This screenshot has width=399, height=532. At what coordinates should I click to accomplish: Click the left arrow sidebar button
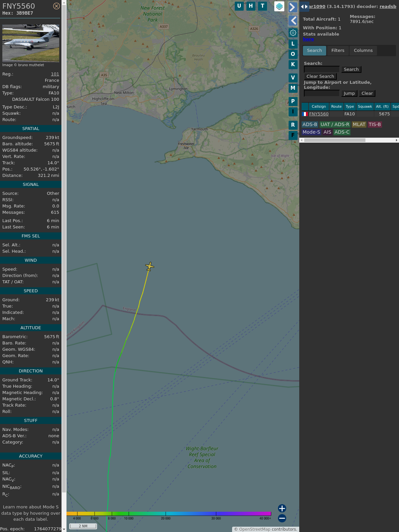(x=293, y=21)
